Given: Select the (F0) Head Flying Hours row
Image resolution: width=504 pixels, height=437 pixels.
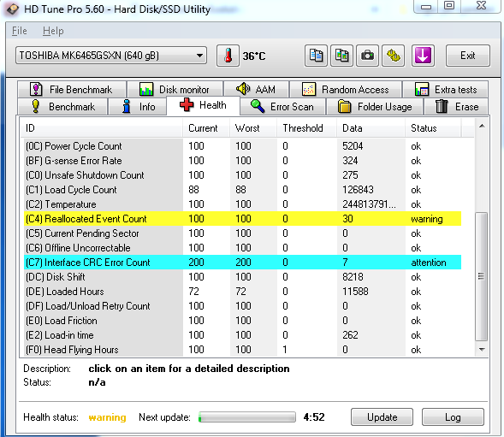Looking at the screenshot, I should [x=243, y=350].
